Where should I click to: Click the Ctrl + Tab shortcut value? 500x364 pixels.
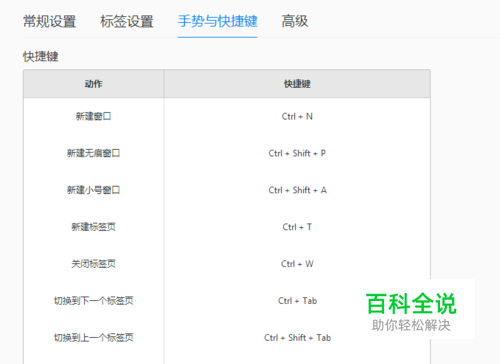297,301
